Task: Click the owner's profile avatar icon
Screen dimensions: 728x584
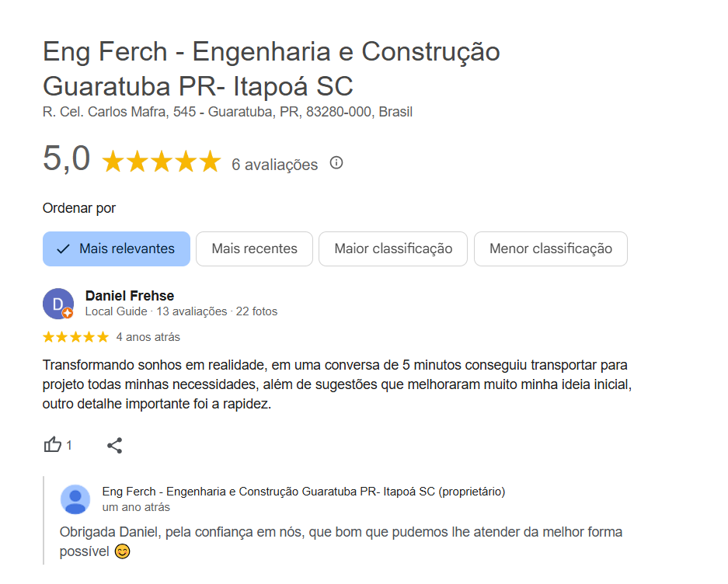Action: tap(75, 499)
